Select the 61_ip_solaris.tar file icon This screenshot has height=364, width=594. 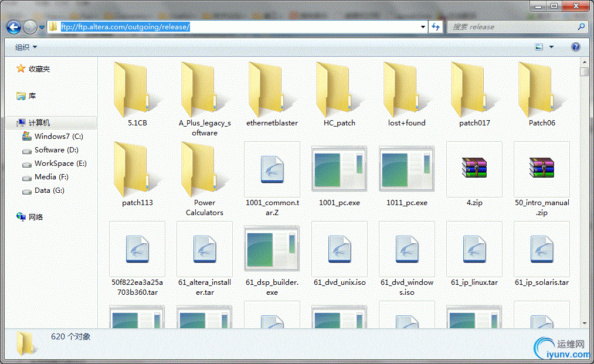point(542,249)
